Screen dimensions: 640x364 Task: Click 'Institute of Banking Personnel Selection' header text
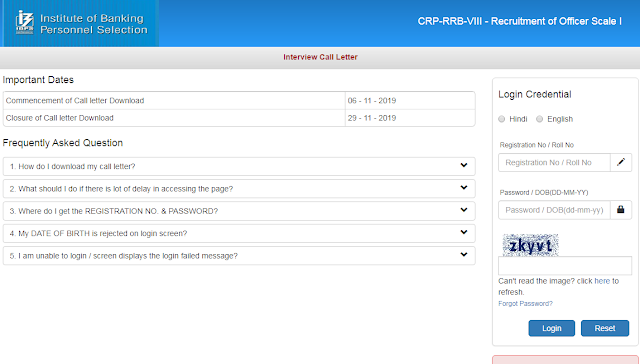[x=94, y=24]
